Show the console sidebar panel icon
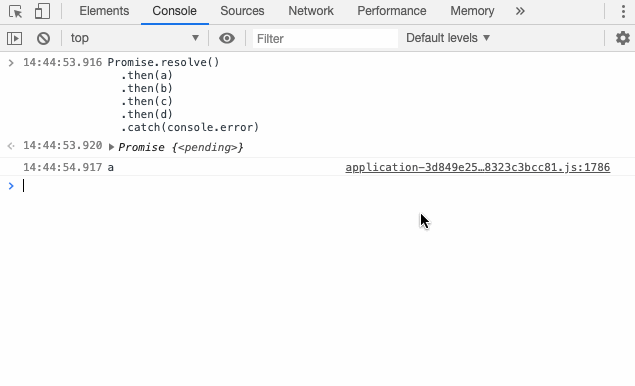Viewport: 635px width, 386px height. pyautogui.click(x=15, y=38)
